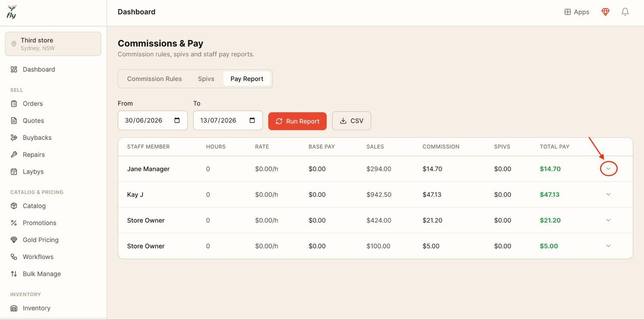Image resolution: width=644 pixels, height=320 pixels.
Task: Expand Jane Manager pay details
Action: (x=608, y=169)
